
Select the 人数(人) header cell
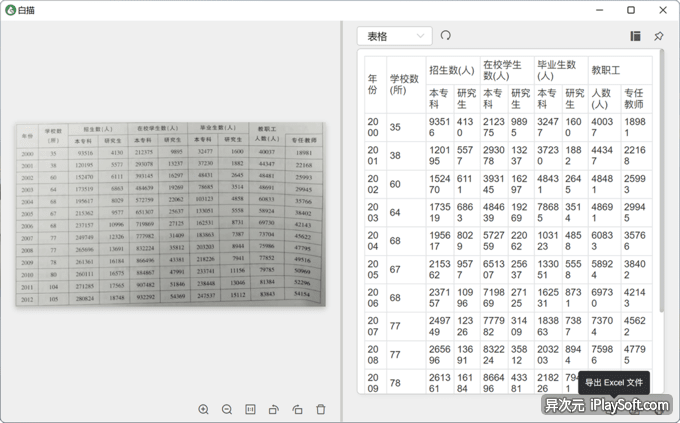click(605, 99)
